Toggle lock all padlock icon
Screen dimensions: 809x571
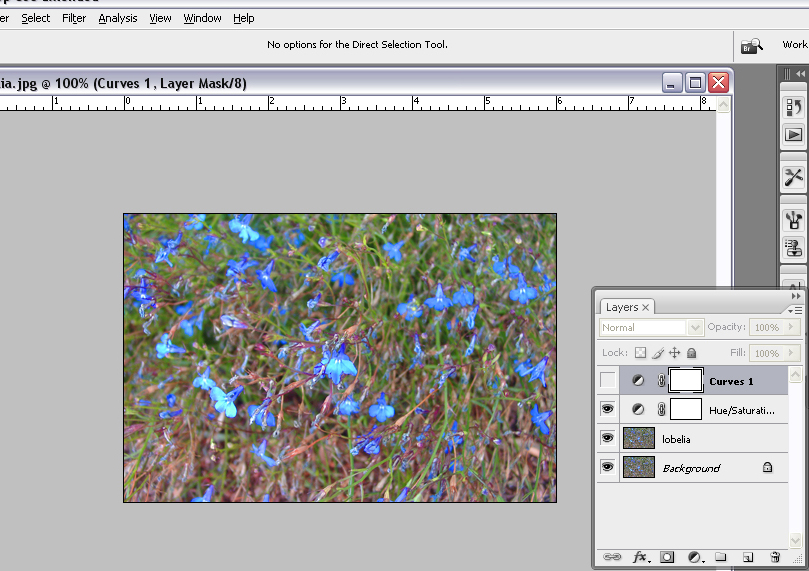click(x=691, y=353)
